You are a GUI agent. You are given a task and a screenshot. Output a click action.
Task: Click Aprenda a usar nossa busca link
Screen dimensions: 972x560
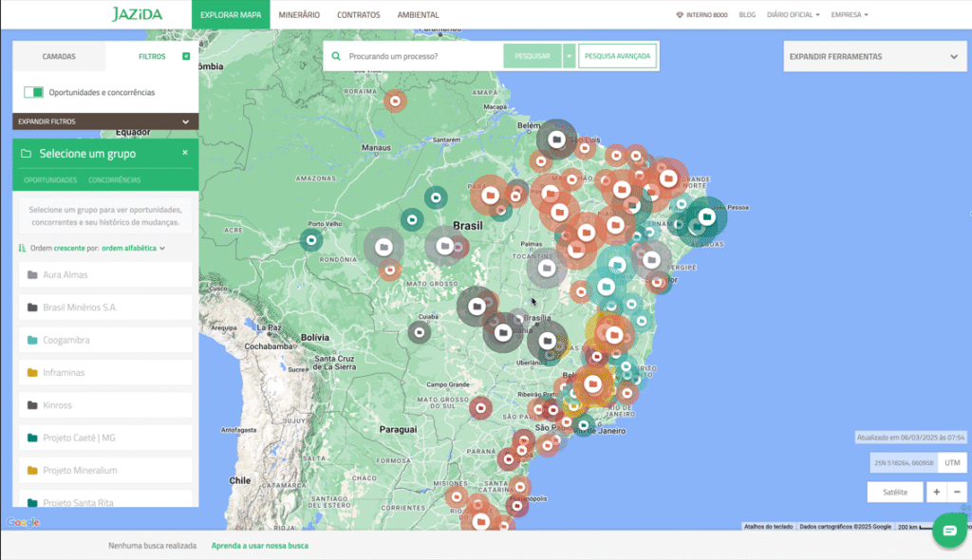(260, 546)
